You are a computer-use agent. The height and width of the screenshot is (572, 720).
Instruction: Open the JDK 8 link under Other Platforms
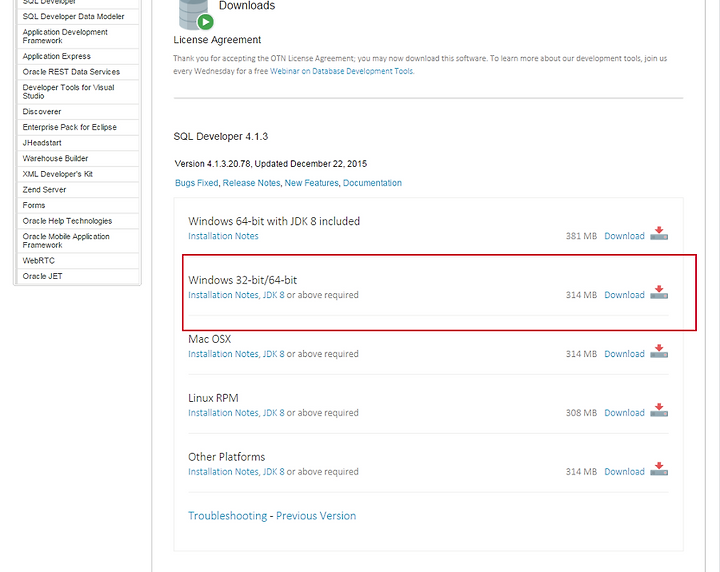coord(274,471)
